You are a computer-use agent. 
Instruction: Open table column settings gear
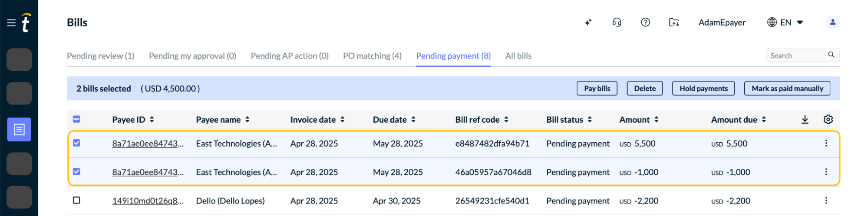pyautogui.click(x=828, y=119)
